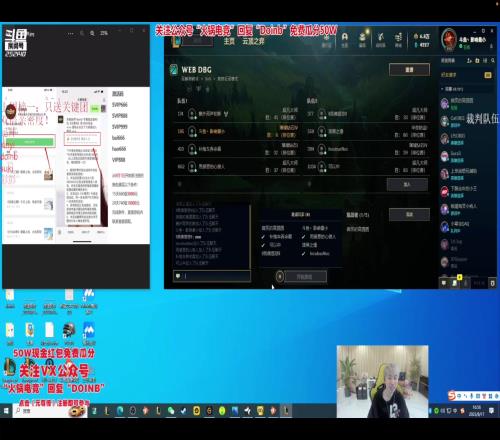Image resolution: width=500 pixels, height=440 pixels.
Task: Collapse the friends group expander arrow
Action: tap(442, 89)
